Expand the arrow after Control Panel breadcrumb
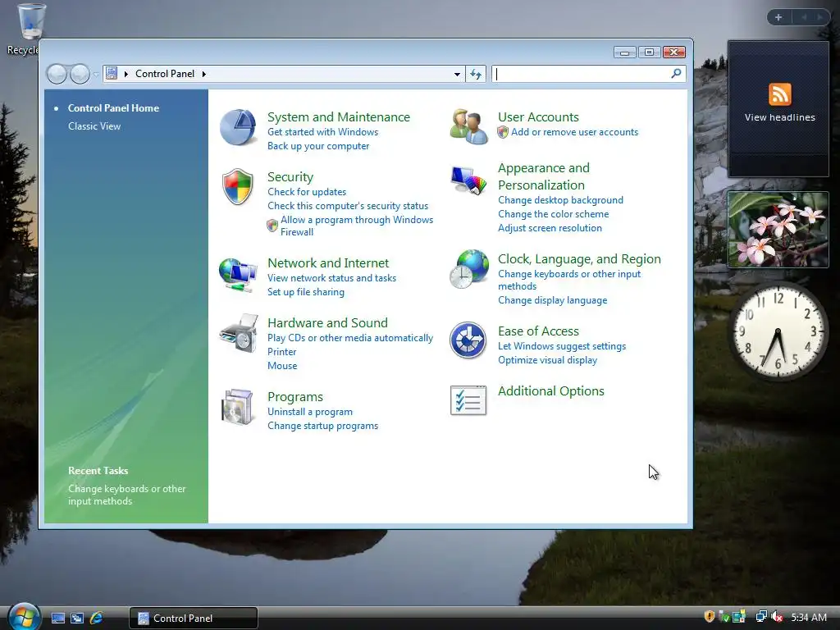Screen dimensions: 840x630 tap(204, 74)
